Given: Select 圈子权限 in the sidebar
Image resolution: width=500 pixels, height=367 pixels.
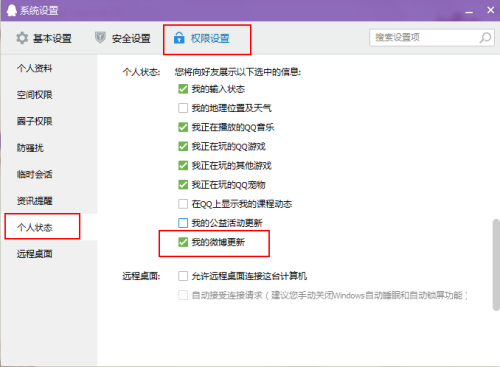Looking at the screenshot, I should tap(35, 121).
